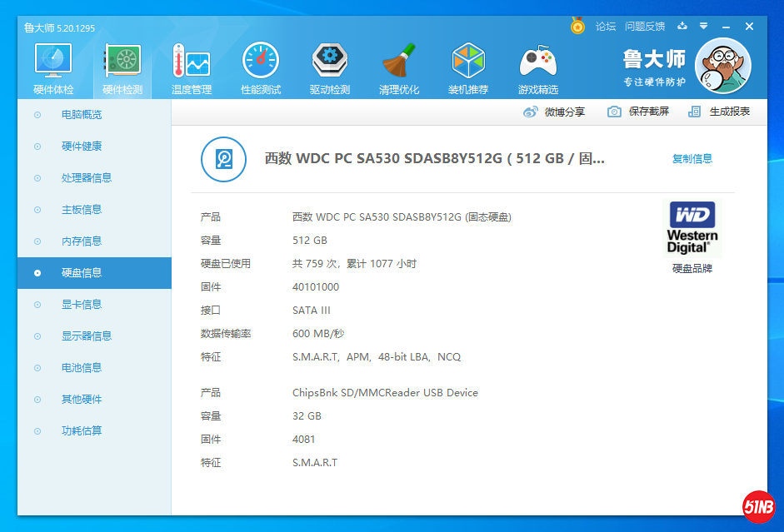Screen dimensions: 784x532
Task: Click the gold medal icon in title bar
Action: [577, 27]
